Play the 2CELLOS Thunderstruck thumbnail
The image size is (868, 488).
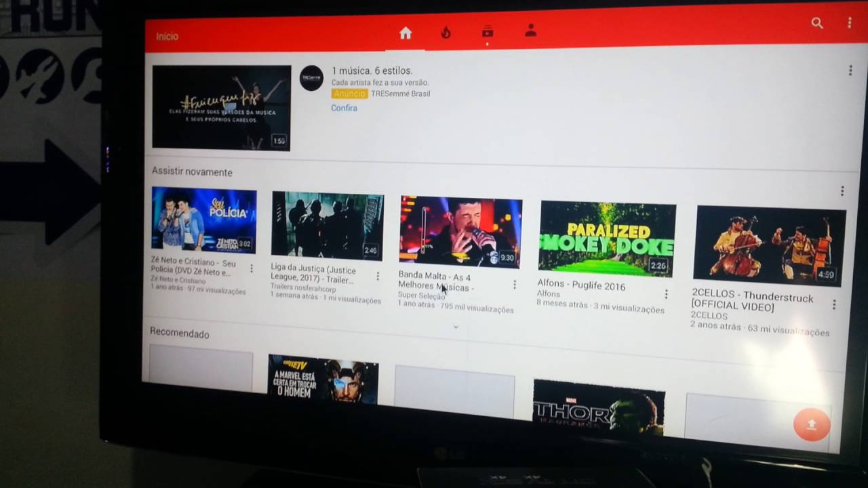pyautogui.click(x=770, y=245)
